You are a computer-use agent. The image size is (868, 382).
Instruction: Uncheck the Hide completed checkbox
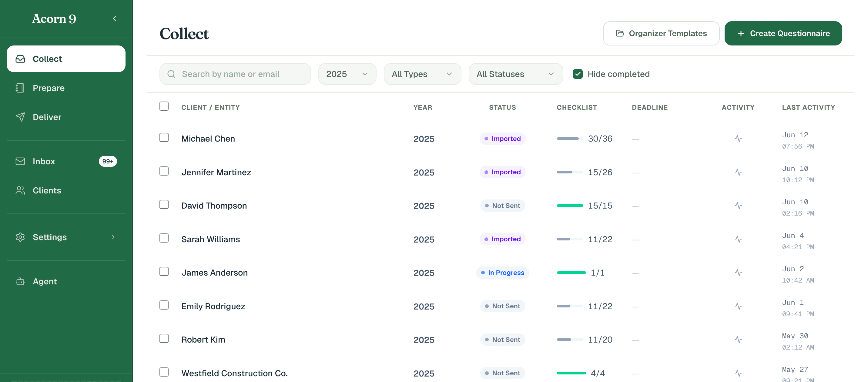click(x=578, y=74)
